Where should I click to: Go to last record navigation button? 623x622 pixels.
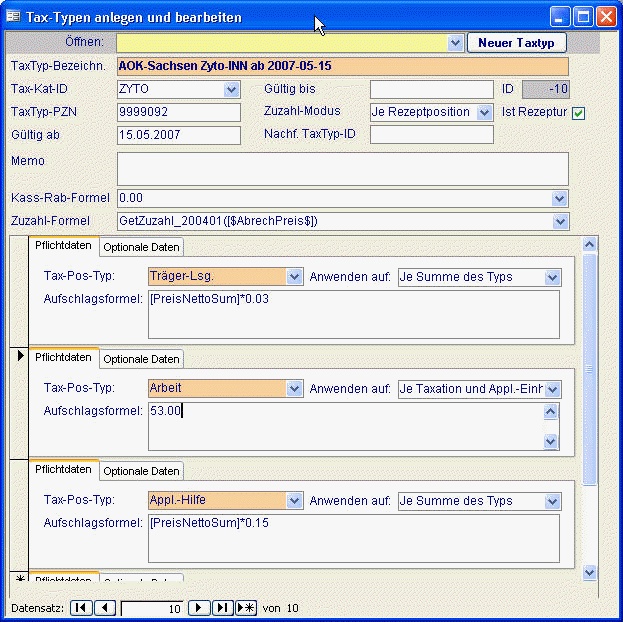coord(222,608)
